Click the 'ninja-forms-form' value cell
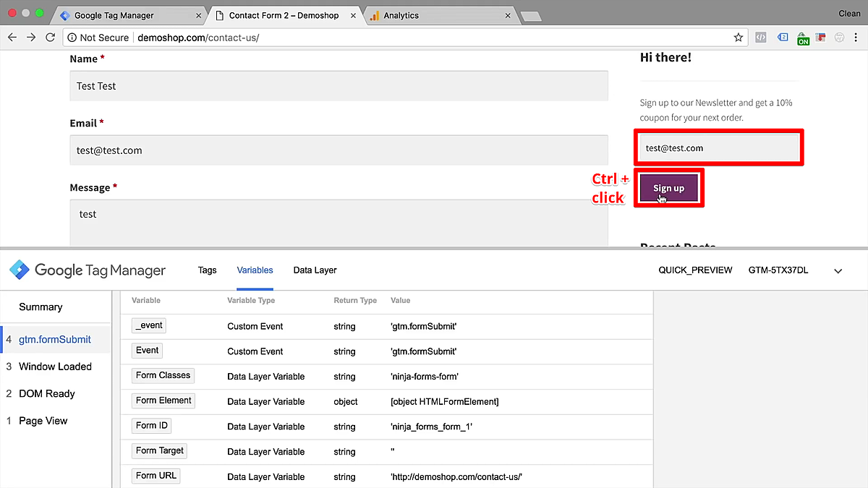The width and height of the screenshot is (868, 488). pos(425,377)
